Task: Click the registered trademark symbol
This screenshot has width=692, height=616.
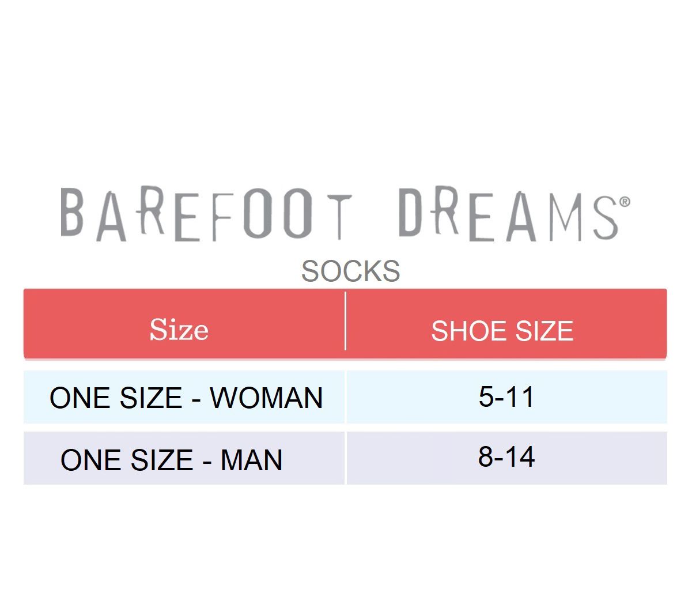Action: click(625, 202)
